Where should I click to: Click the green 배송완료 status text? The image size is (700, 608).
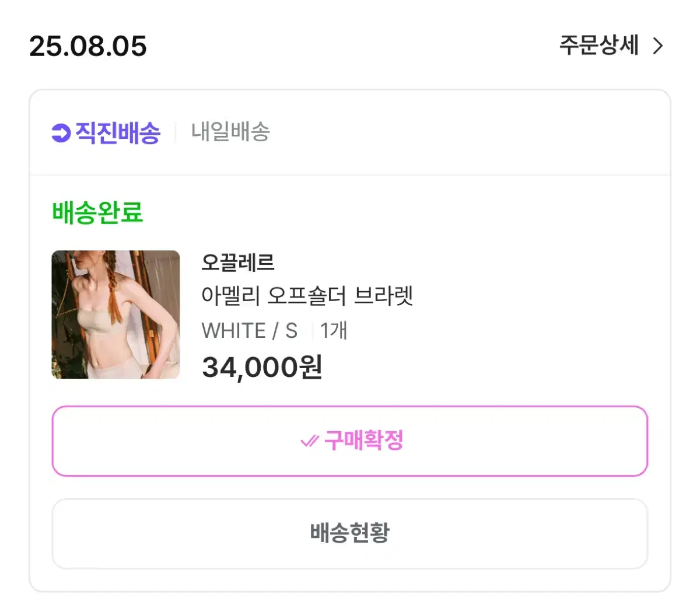point(97,212)
